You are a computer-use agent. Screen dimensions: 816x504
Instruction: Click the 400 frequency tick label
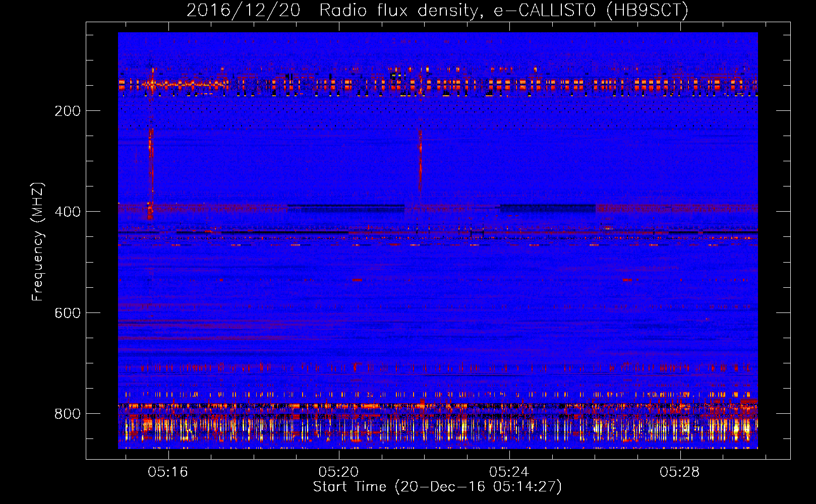[x=68, y=212]
